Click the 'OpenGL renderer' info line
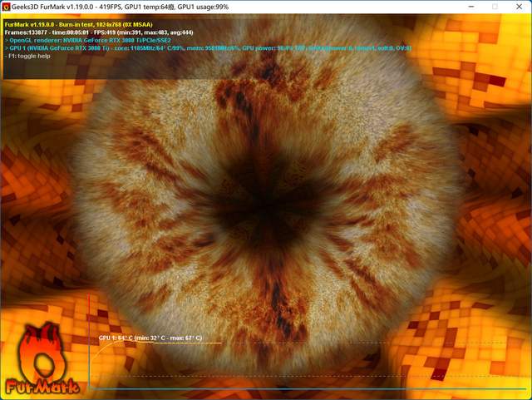Viewport: 532px width, 400px height. click(88, 41)
